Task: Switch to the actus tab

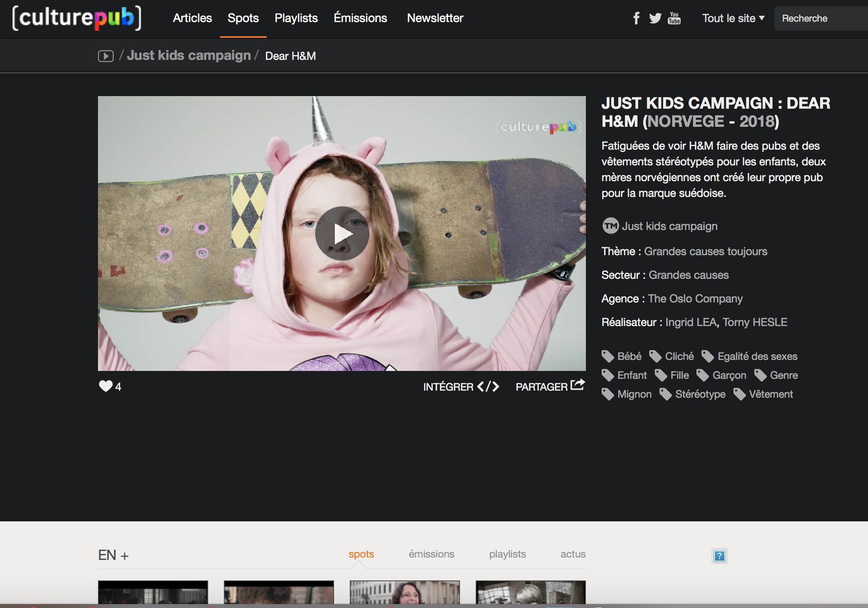Action: [x=573, y=554]
